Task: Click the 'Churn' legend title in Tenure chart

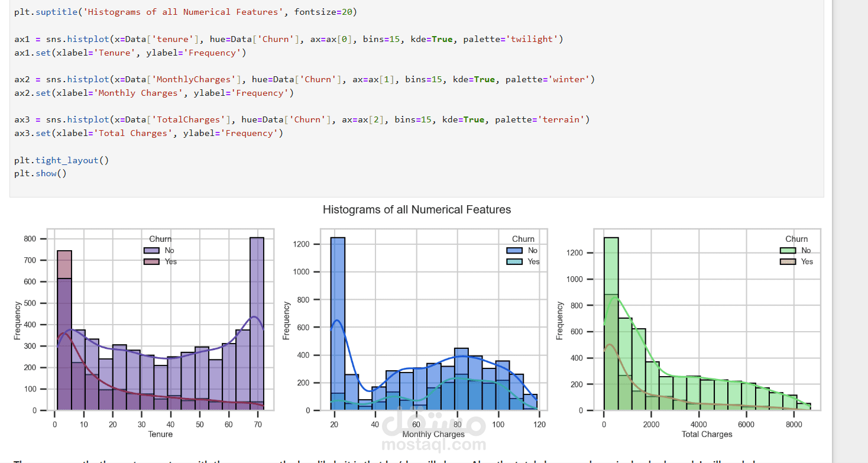Action: pos(160,239)
